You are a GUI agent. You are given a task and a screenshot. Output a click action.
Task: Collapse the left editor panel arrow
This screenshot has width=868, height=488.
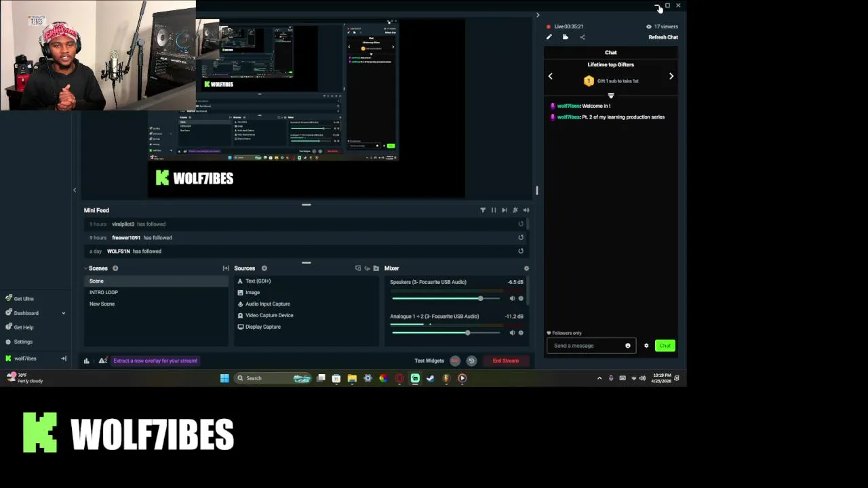(75, 190)
